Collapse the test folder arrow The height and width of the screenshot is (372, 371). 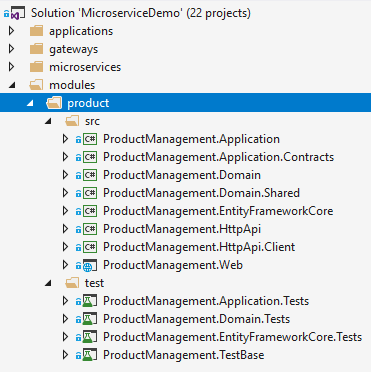pos(48,284)
